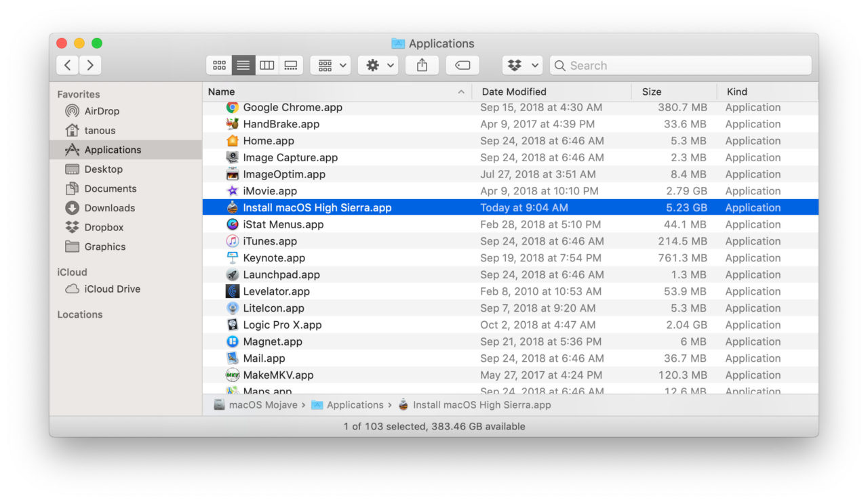Switch to gallery view
The width and height of the screenshot is (868, 502).
coord(291,65)
